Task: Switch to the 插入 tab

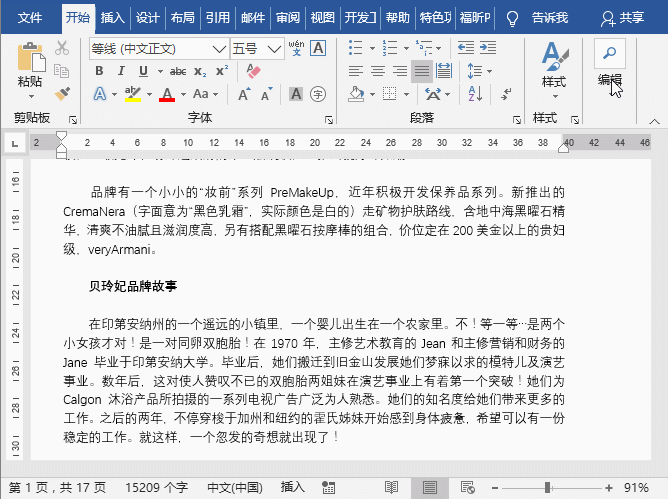Action: click(x=112, y=18)
